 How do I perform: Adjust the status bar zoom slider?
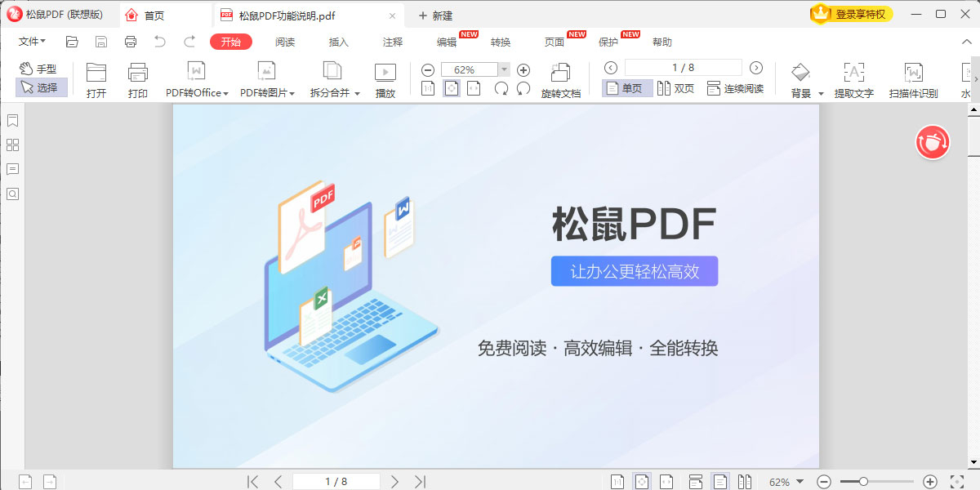pyautogui.click(x=863, y=482)
